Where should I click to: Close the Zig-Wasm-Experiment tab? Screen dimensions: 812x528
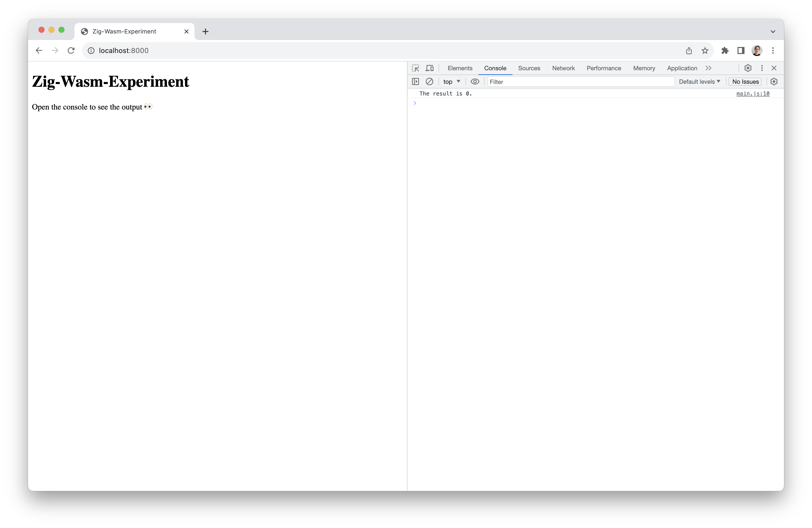tap(186, 31)
